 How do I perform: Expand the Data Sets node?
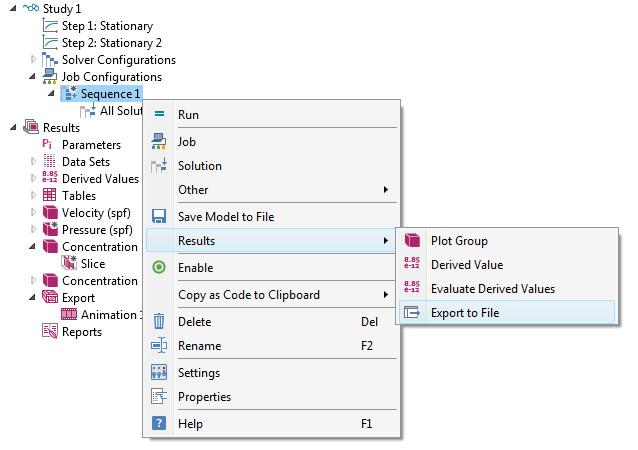click(x=33, y=161)
